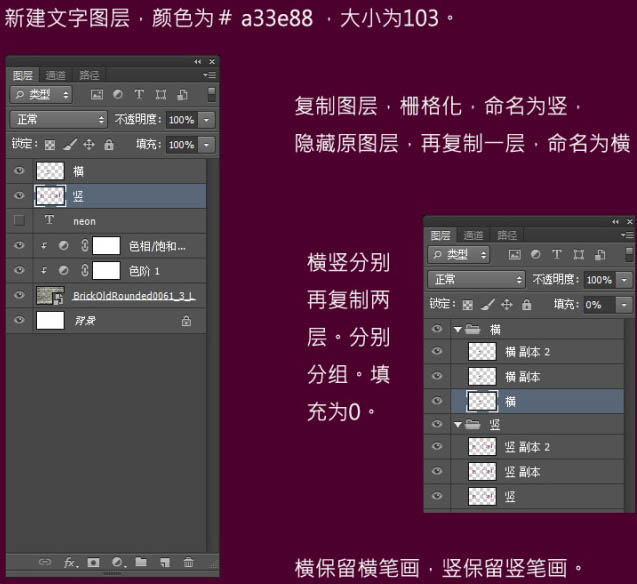Click adjustment layer filter icon in left panel

tap(118, 95)
